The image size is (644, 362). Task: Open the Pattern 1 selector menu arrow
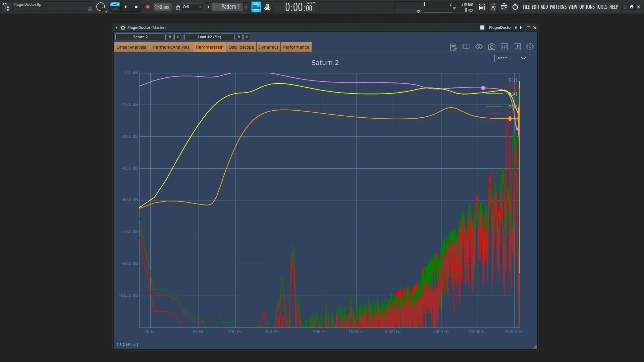[208, 7]
